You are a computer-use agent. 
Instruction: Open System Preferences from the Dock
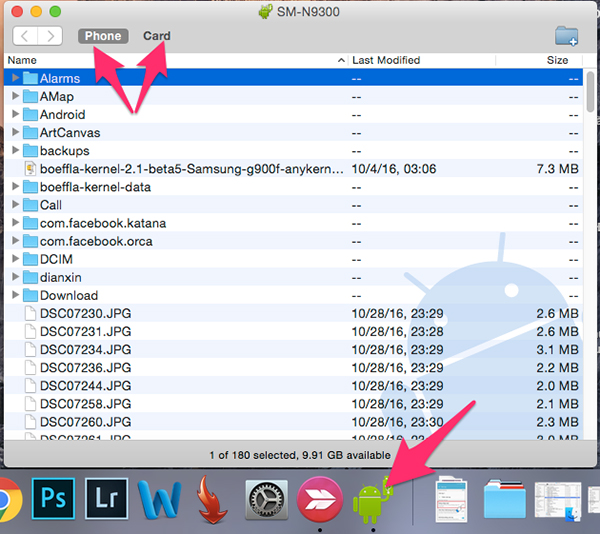(x=267, y=500)
